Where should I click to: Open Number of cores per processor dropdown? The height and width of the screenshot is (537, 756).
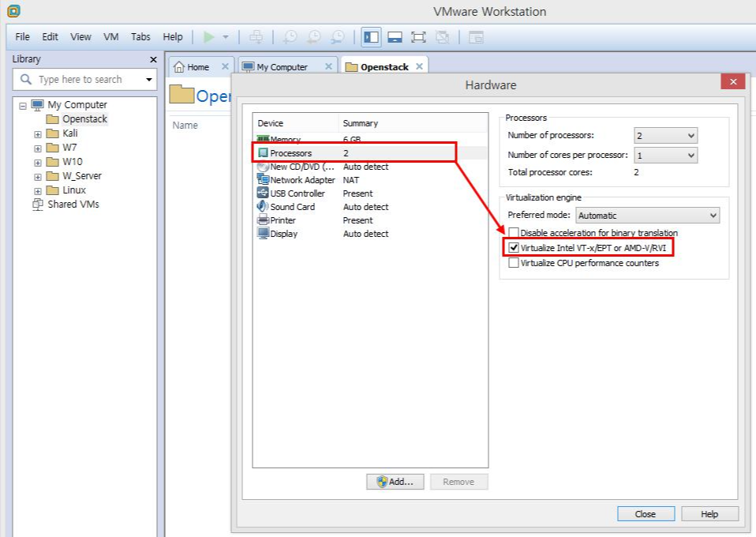pyautogui.click(x=665, y=156)
